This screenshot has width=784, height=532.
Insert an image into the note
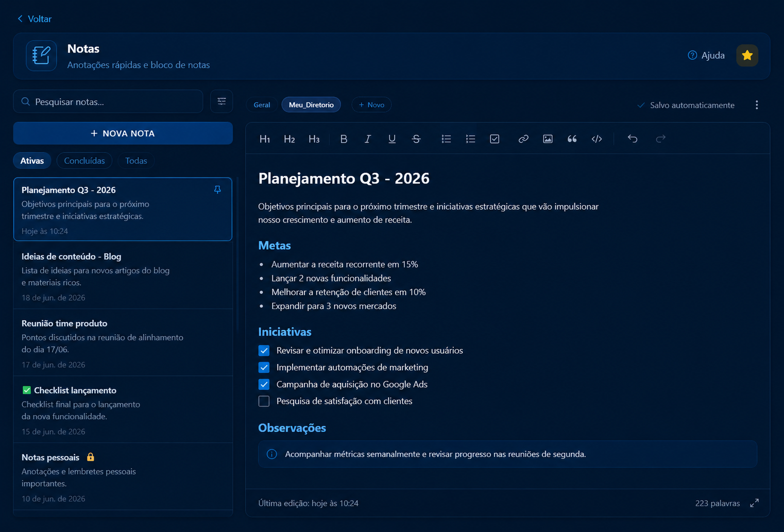[x=548, y=139]
